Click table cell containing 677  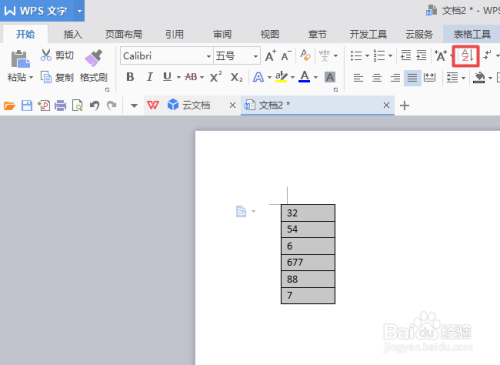(308, 262)
